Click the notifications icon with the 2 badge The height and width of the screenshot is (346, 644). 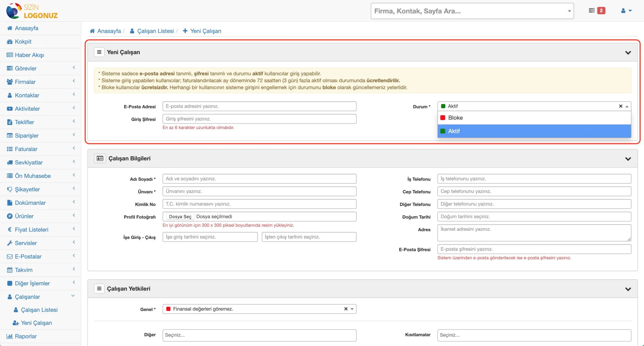click(597, 11)
